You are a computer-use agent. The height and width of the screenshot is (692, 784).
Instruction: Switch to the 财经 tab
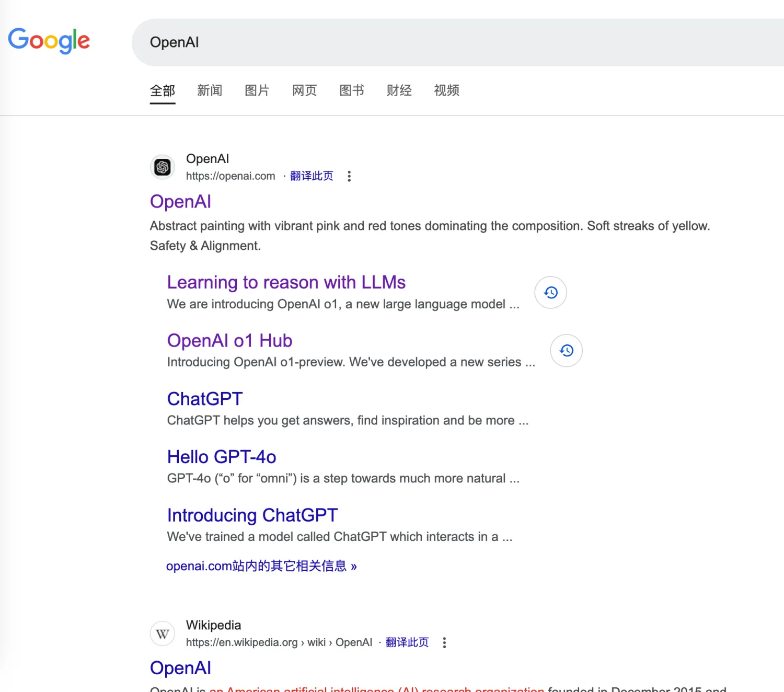coord(399,91)
